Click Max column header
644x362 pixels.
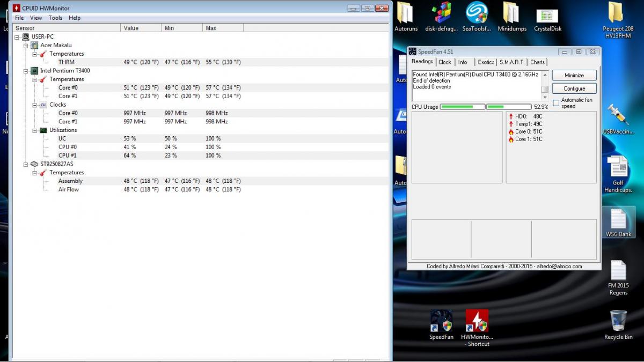pyautogui.click(x=223, y=28)
